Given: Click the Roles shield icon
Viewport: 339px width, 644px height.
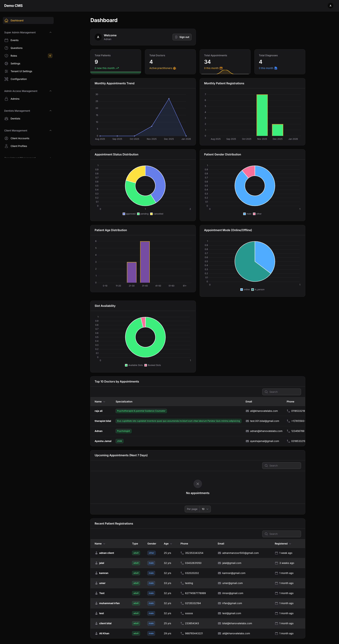Looking at the screenshot, I should (7, 56).
